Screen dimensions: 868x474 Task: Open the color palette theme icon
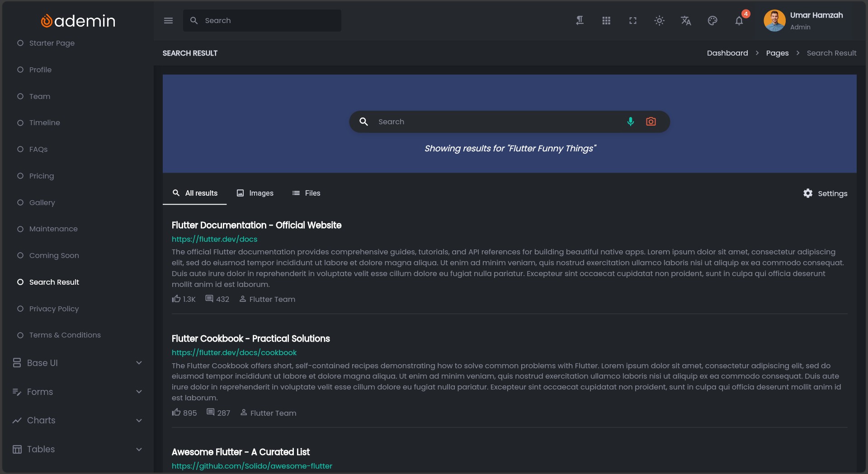click(712, 21)
